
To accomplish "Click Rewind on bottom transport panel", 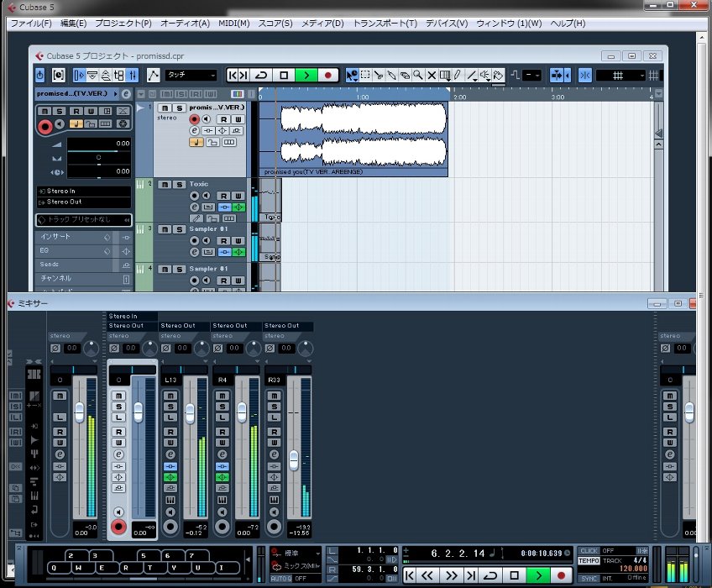I will pos(427,575).
